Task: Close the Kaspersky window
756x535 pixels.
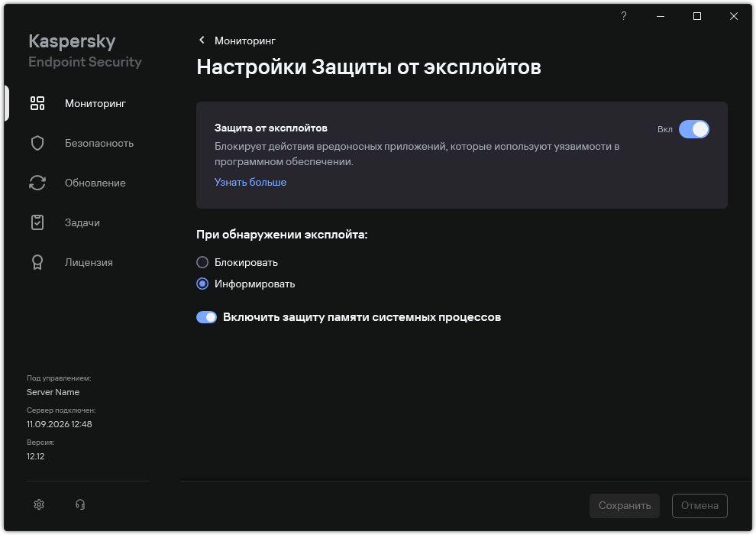Action: click(734, 16)
